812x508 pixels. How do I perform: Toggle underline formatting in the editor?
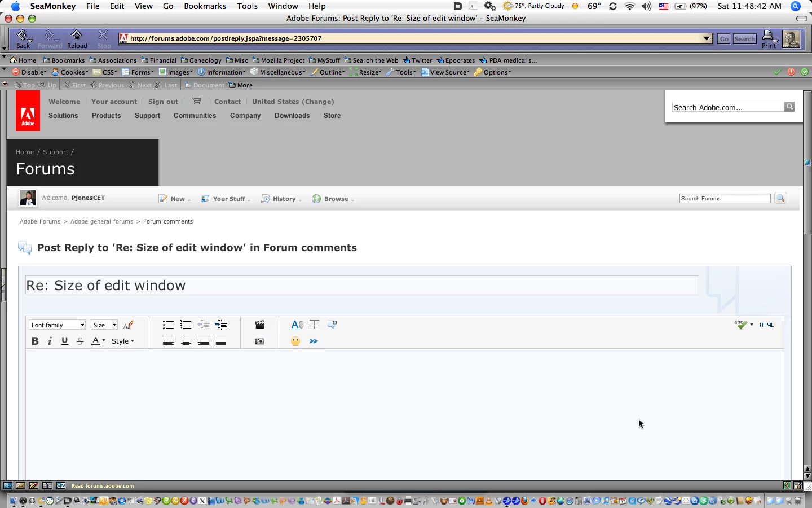[x=65, y=341]
